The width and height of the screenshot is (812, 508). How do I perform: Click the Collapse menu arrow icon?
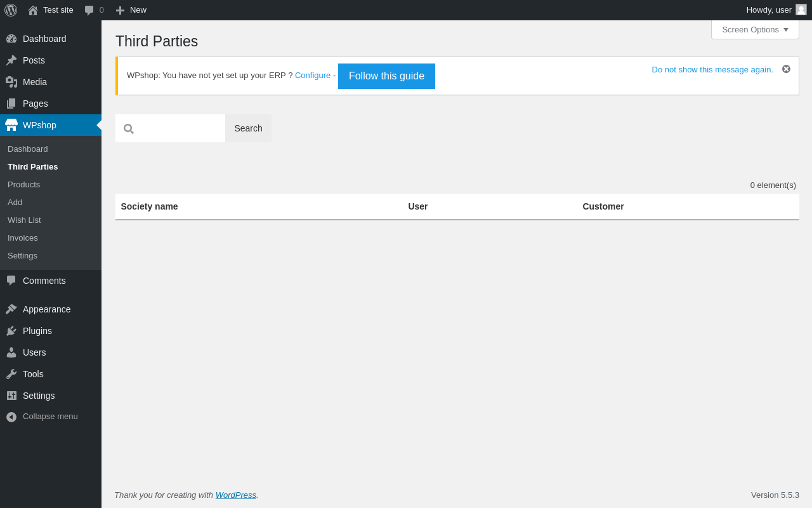click(x=11, y=417)
